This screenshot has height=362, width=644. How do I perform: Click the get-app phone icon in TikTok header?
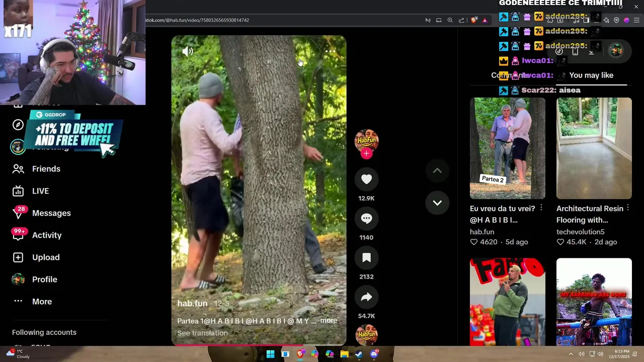click(x=575, y=51)
